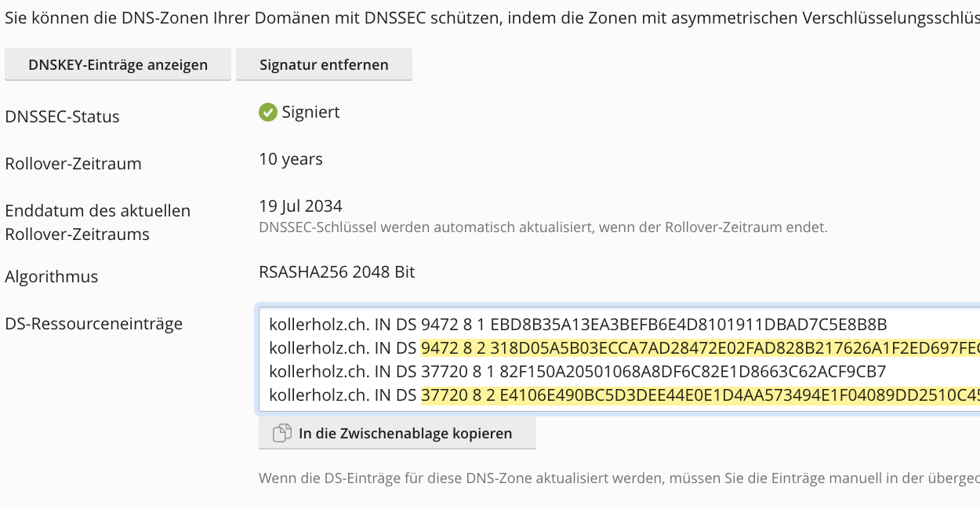The image size is (980, 509).
Task: Click the DNSSEC-Status label
Action: tap(63, 117)
